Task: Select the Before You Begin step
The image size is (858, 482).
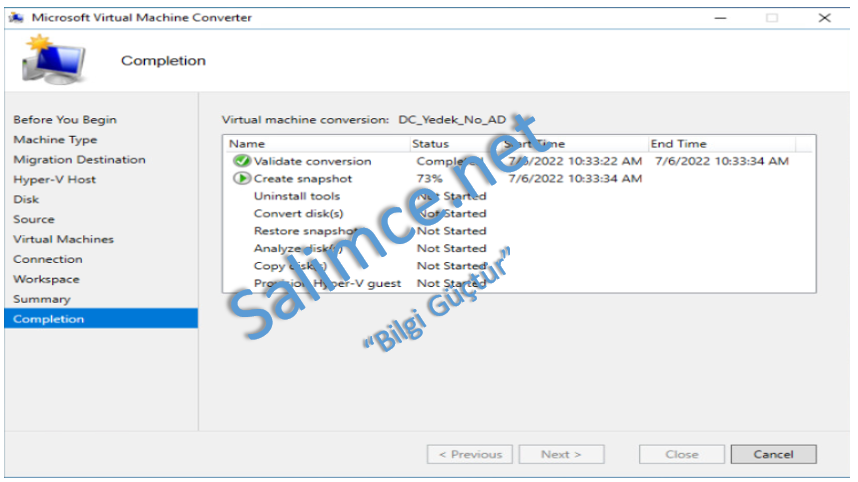Action: [x=65, y=120]
